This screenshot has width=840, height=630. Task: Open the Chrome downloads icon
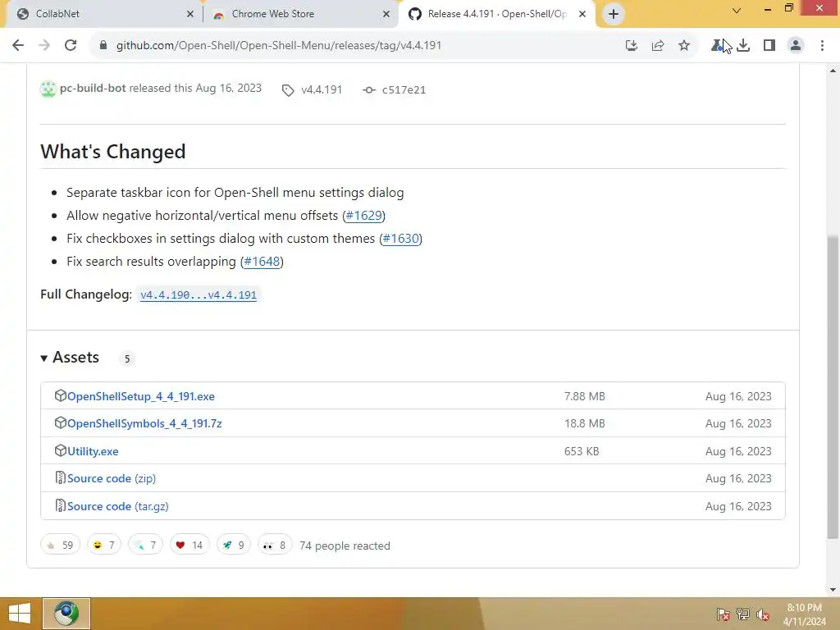(743, 46)
